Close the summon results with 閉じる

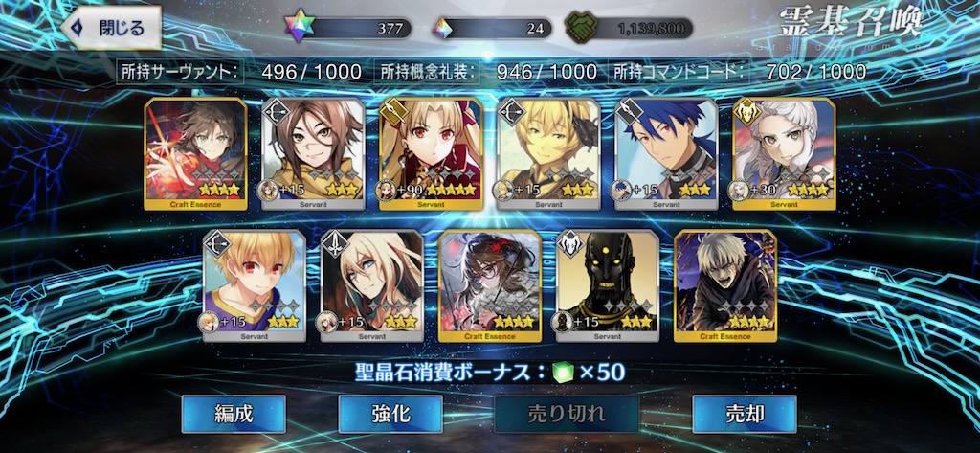click(x=111, y=28)
